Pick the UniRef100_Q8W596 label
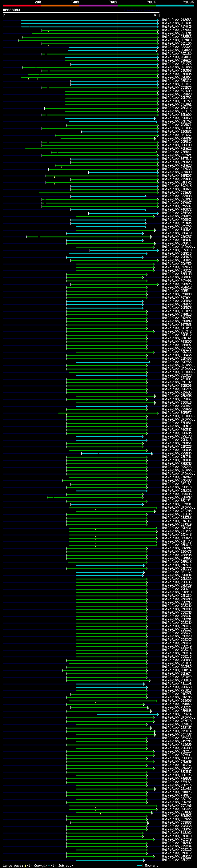Viewport: 197px width, 868px height. point(176,71)
